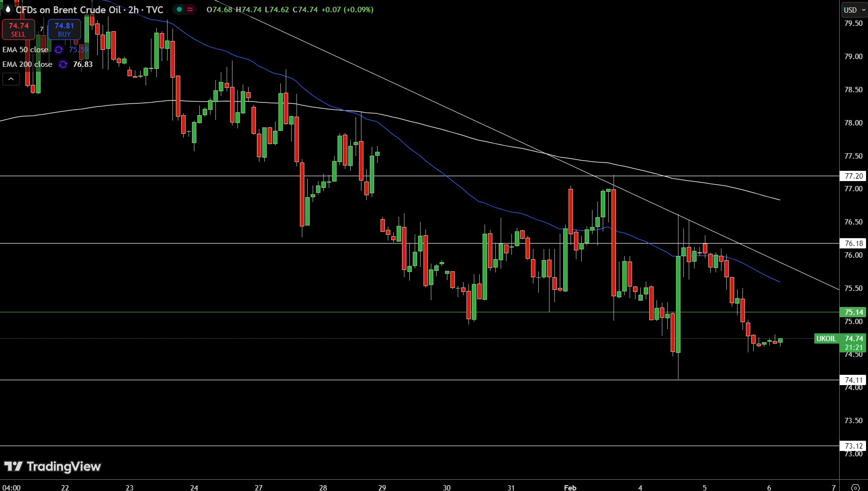Select the EMA 200 close indicator label

tap(27, 64)
